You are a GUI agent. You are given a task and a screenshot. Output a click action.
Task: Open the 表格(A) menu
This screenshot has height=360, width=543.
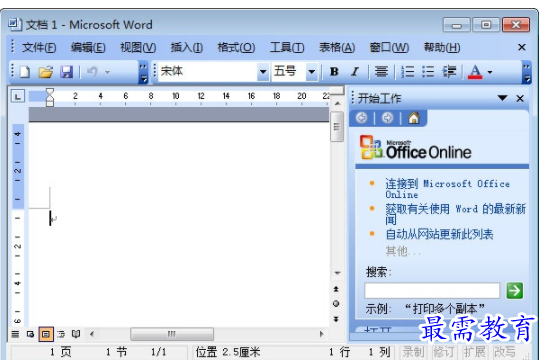tap(337, 47)
